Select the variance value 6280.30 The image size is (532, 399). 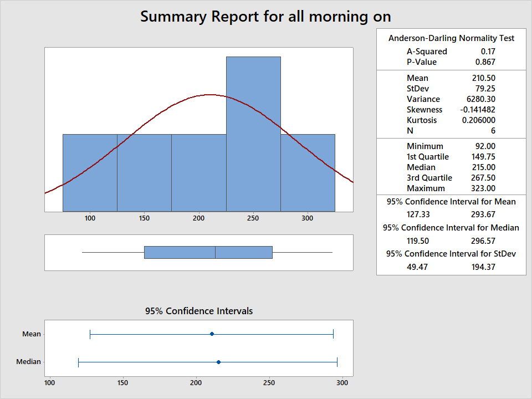pyautogui.click(x=481, y=99)
